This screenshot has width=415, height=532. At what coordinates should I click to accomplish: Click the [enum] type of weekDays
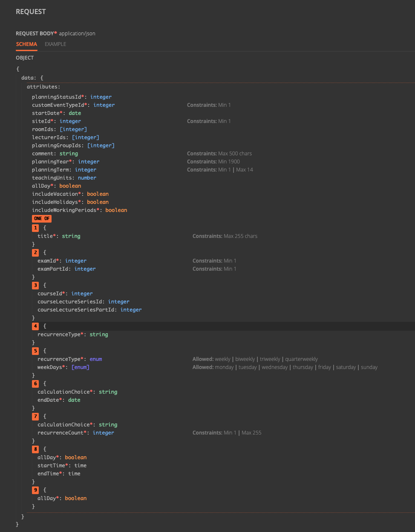80,367
